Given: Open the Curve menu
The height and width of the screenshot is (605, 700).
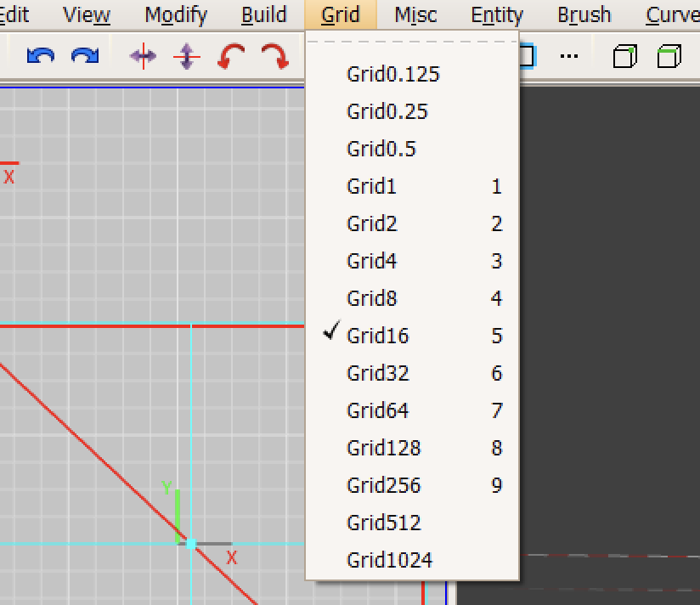Looking at the screenshot, I should tap(672, 14).
